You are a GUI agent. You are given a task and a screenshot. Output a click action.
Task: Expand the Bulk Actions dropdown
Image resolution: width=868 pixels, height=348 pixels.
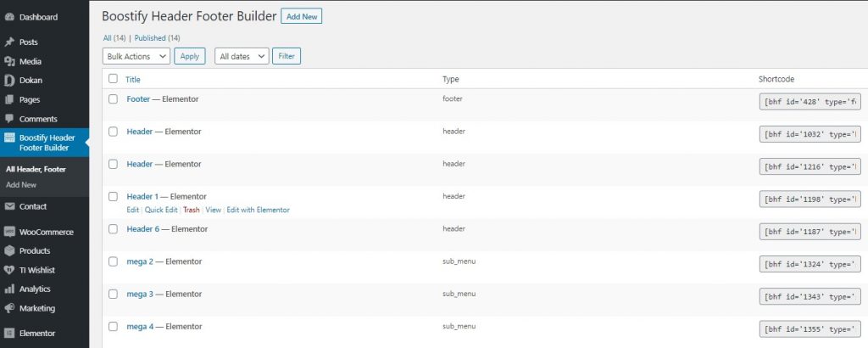click(x=136, y=57)
